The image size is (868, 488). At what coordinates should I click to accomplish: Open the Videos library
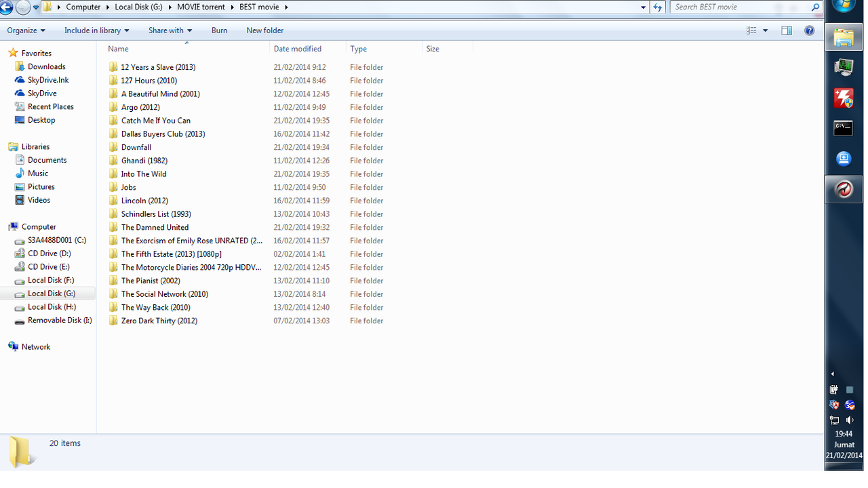39,200
